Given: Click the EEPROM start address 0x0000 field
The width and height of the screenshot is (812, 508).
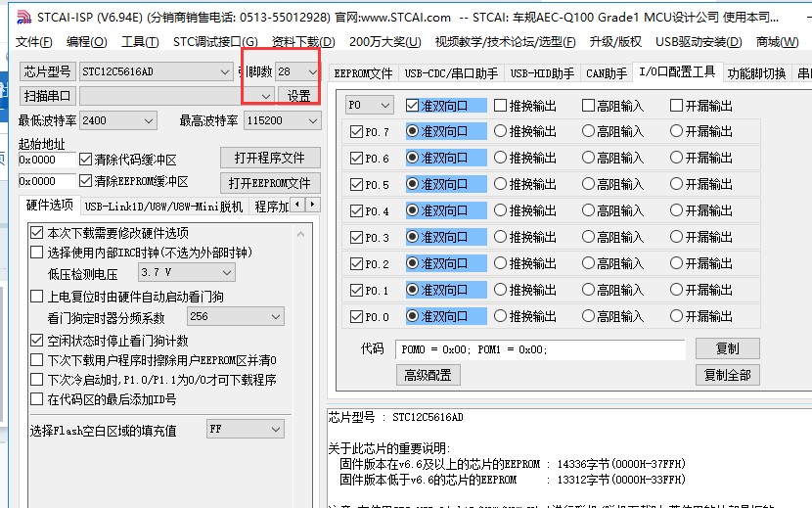Looking at the screenshot, I should coord(47,181).
